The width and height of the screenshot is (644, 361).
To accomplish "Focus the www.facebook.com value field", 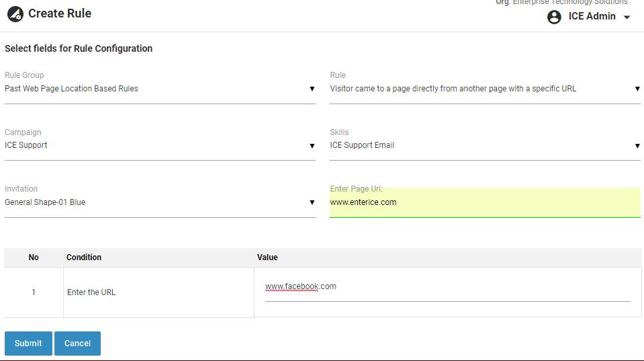I will (447, 287).
